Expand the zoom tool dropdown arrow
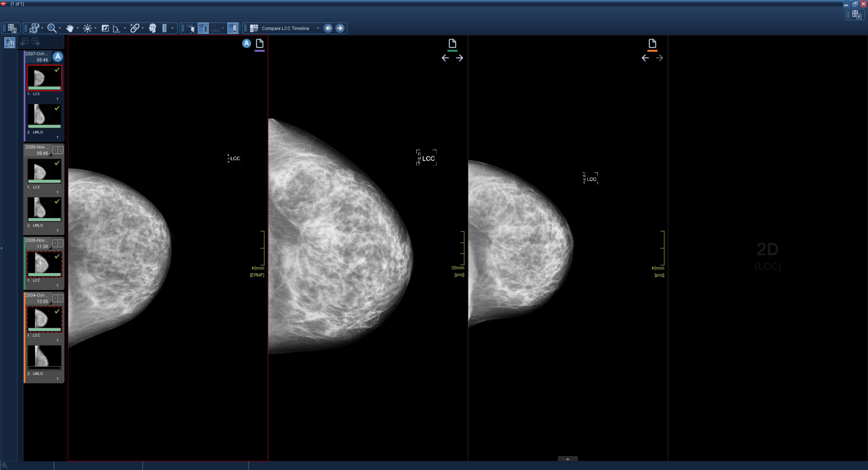 point(60,28)
